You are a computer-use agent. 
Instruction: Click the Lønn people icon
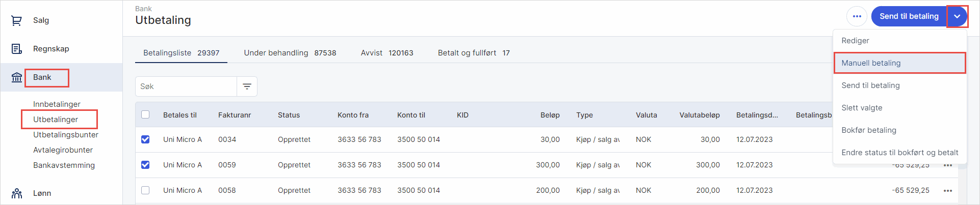[x=17, y=193]
